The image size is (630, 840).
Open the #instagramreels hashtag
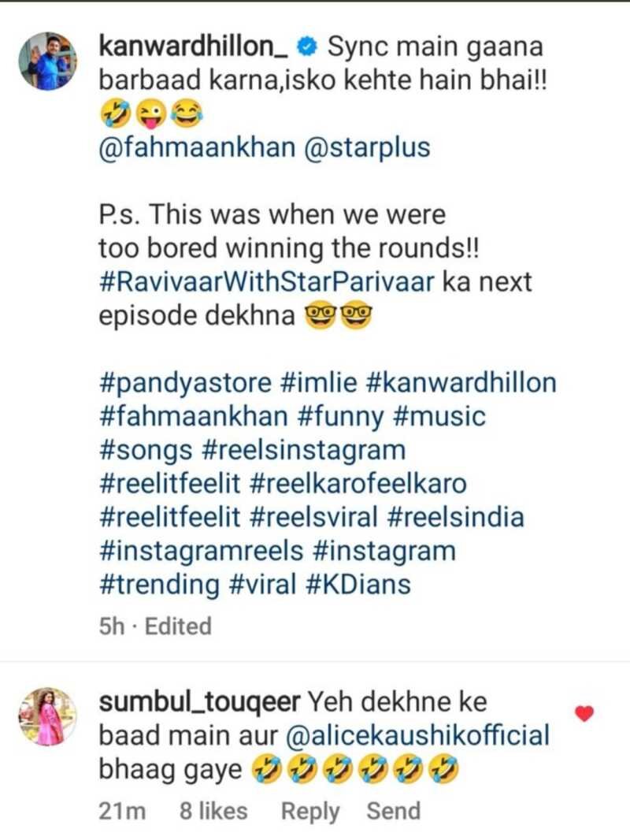pyautogui.click(x=202, y=552)
